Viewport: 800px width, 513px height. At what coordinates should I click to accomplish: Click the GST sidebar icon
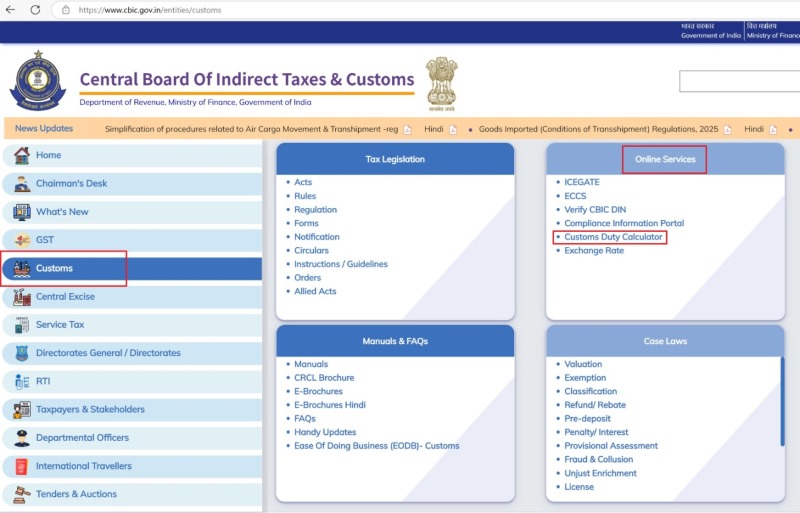point(21,240)
